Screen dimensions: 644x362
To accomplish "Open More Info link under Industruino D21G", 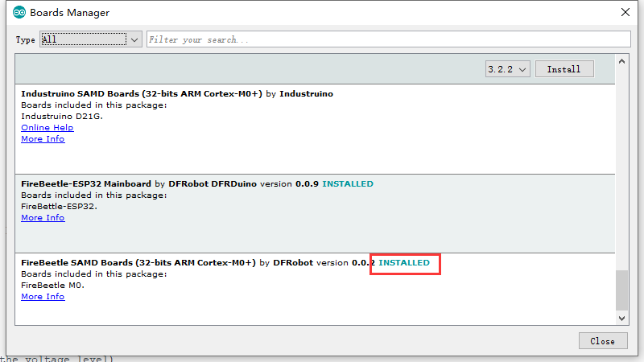I will click(43, 139).
